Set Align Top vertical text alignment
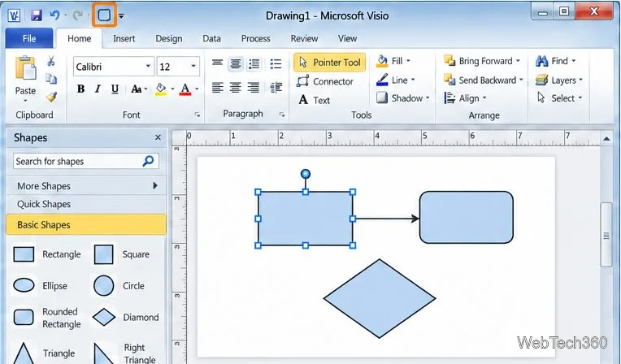 [x=217, y=63]
